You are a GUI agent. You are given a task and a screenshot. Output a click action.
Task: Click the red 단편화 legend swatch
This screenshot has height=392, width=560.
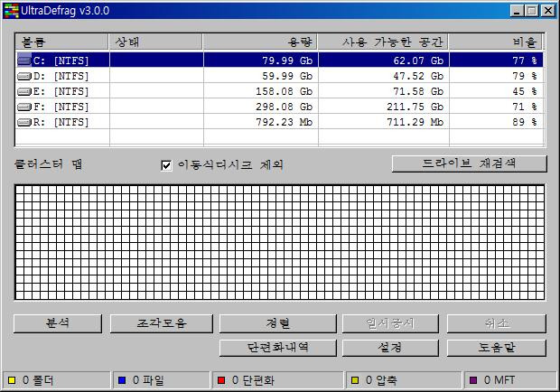(x=221, y=380)
